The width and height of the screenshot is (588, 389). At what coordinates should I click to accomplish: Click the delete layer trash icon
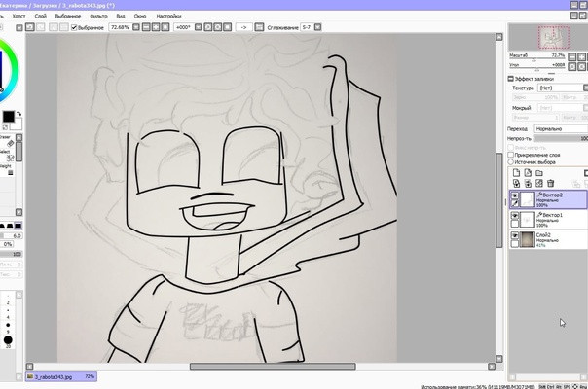tap(550, 183)
